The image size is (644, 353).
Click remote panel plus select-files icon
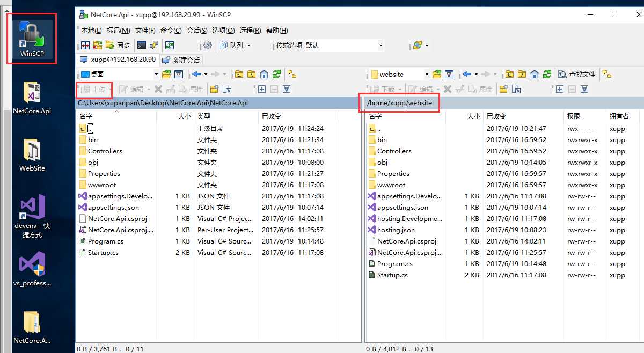pos(559,89)
